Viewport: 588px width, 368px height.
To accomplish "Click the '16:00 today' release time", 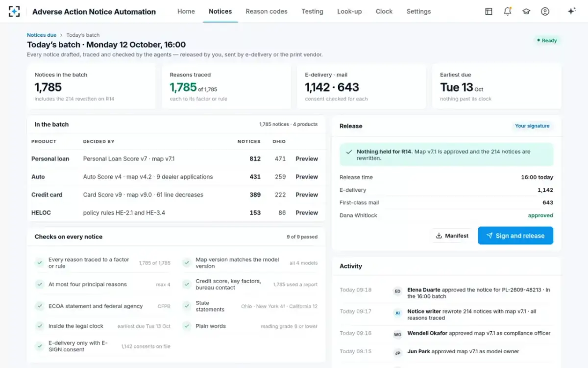I will (x=537, y=178).
